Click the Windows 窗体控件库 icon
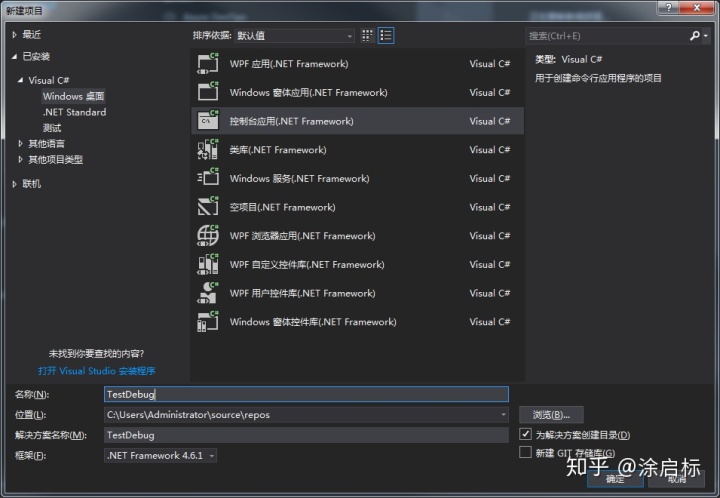 pos(208,321)
